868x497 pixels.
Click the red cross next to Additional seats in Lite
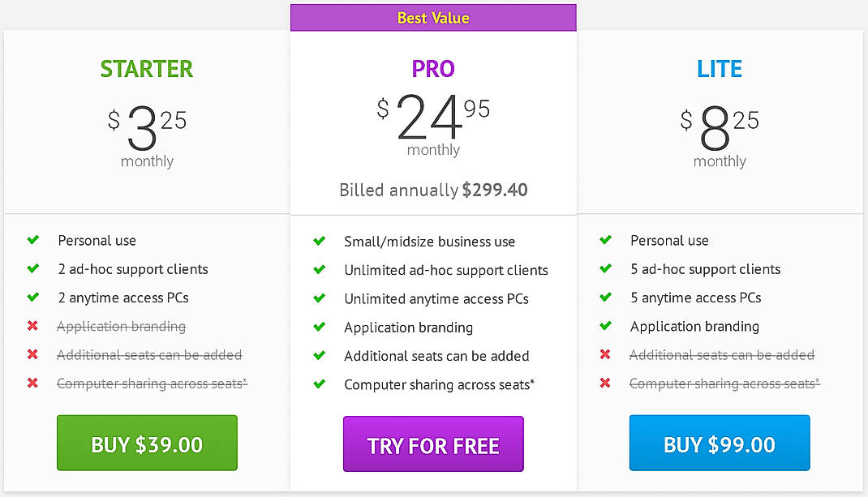tap(605, 355)
